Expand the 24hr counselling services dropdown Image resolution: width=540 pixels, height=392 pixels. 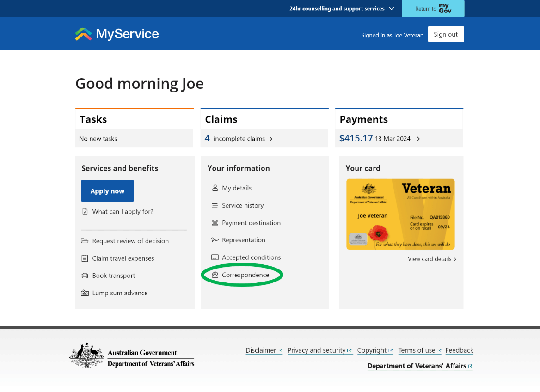point(391,8)
